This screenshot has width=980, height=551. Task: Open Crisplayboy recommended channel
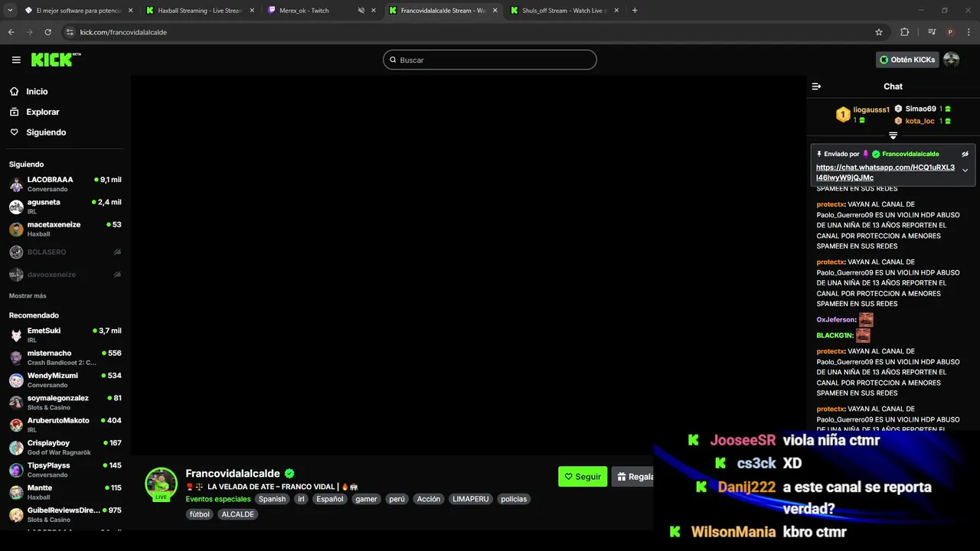pyautogui.click(x=65, y=447)
